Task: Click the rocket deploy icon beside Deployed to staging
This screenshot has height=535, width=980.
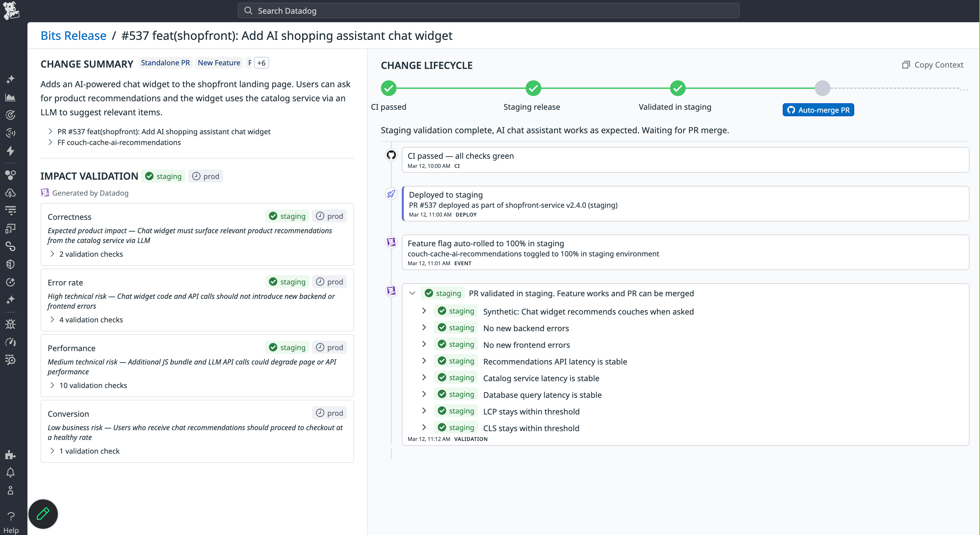Action: coord(391,194)
